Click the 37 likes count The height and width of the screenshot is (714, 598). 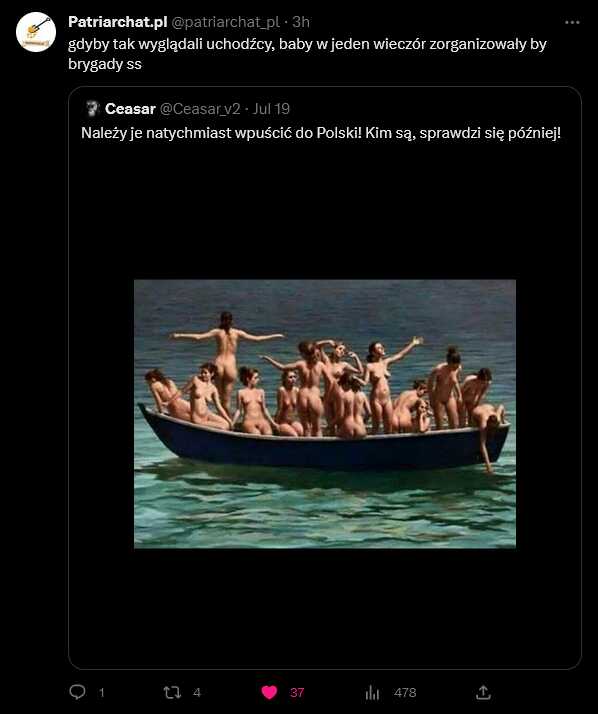pyautogui.click(x=297, y=693)
